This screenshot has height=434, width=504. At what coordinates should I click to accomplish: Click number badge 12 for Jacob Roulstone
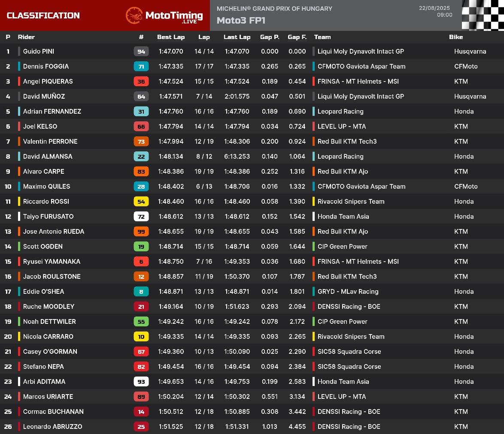[x=141, y=276]
